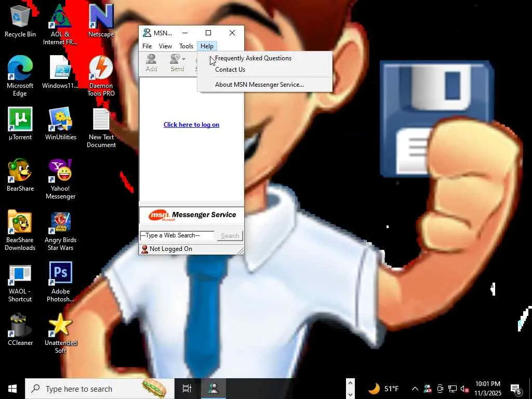532x399 pixels.
Task: Open the muted volume tray icon
Action: tap(464, 389)
